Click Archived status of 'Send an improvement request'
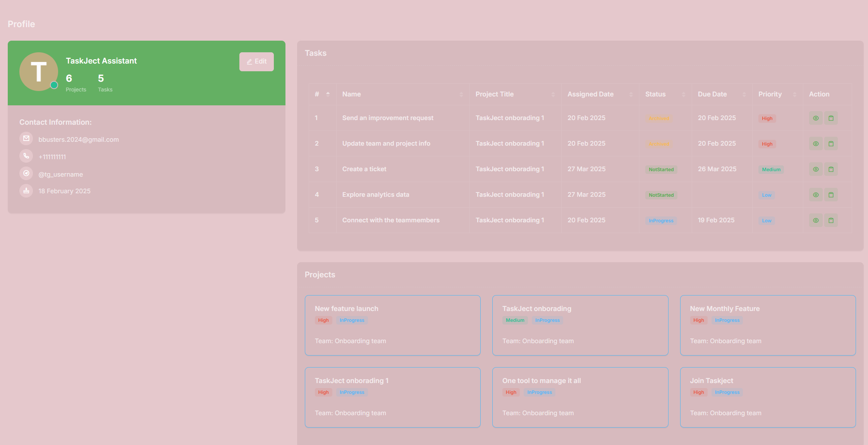Screen dimensions: 868x445 point(659,119)
